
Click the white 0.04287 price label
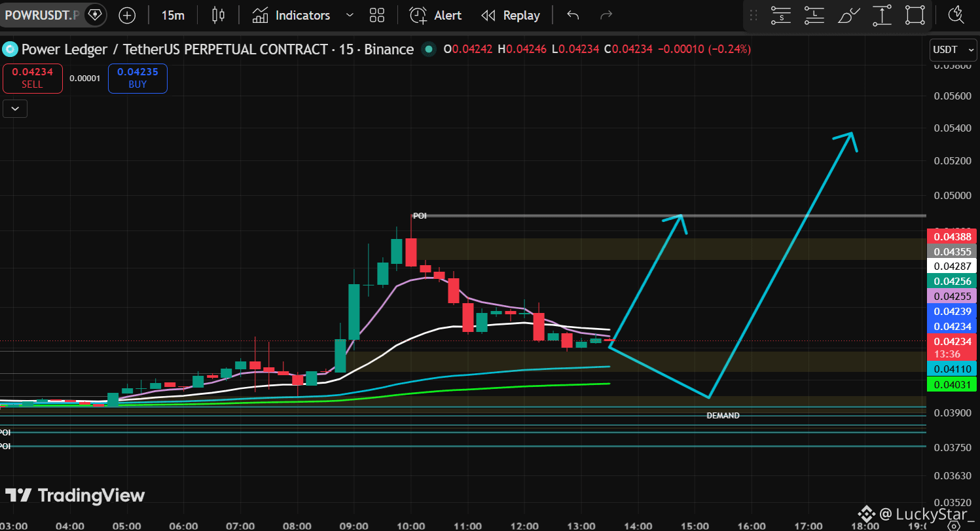tap(953, 266)
